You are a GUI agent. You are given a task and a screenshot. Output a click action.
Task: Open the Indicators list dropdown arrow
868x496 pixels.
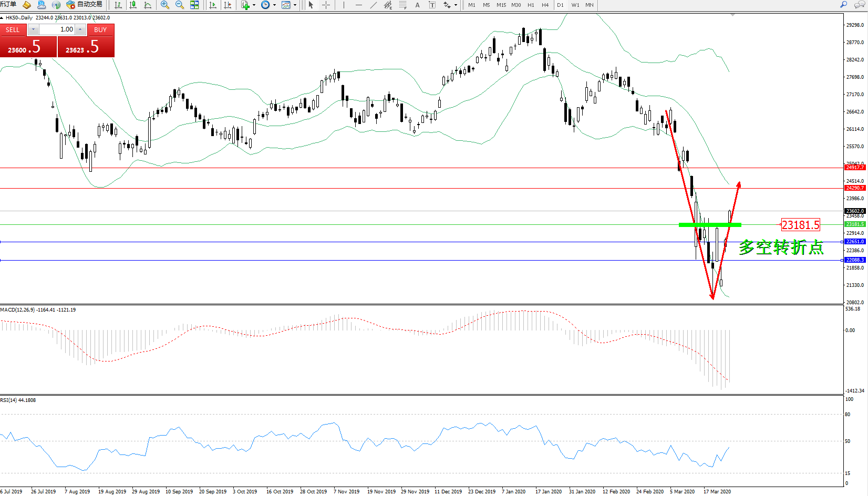[x=254, y=5]
